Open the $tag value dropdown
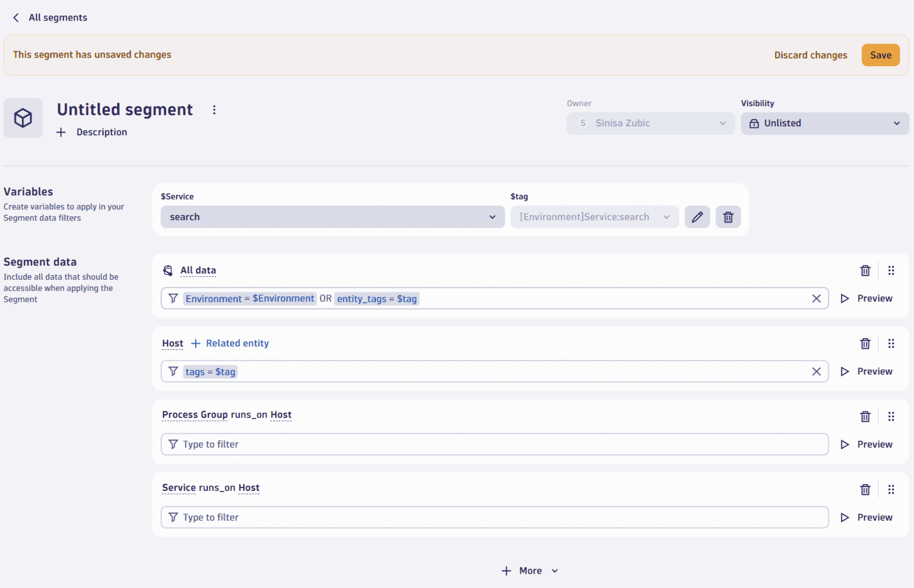 point(594,217)
